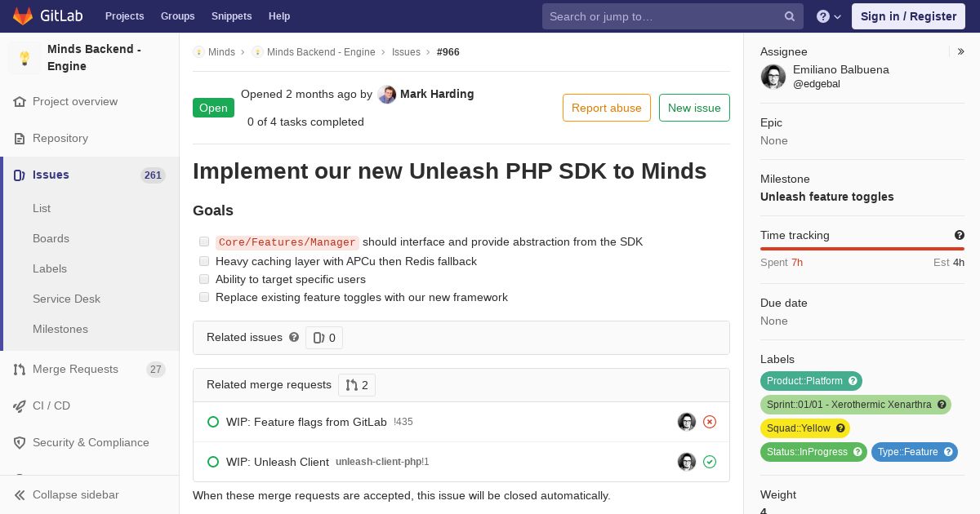Click the related merge requests count badge
The width and height of the screenshot is (980, 514).
(357, 385)
